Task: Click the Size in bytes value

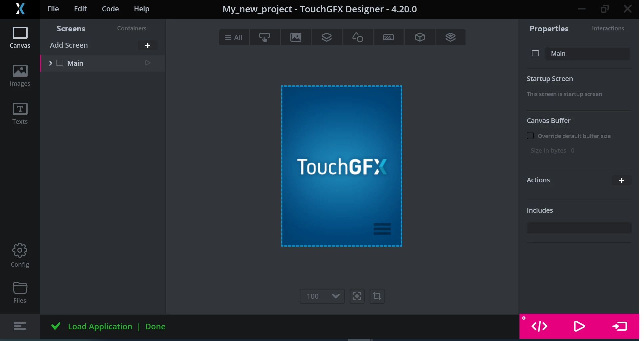Action: (x=573, y=150)
